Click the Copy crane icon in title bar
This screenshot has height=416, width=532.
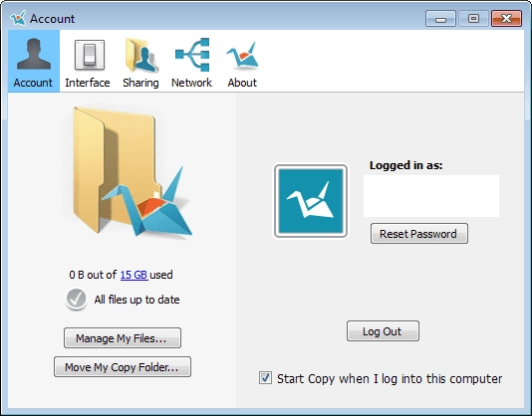[18, 18]
